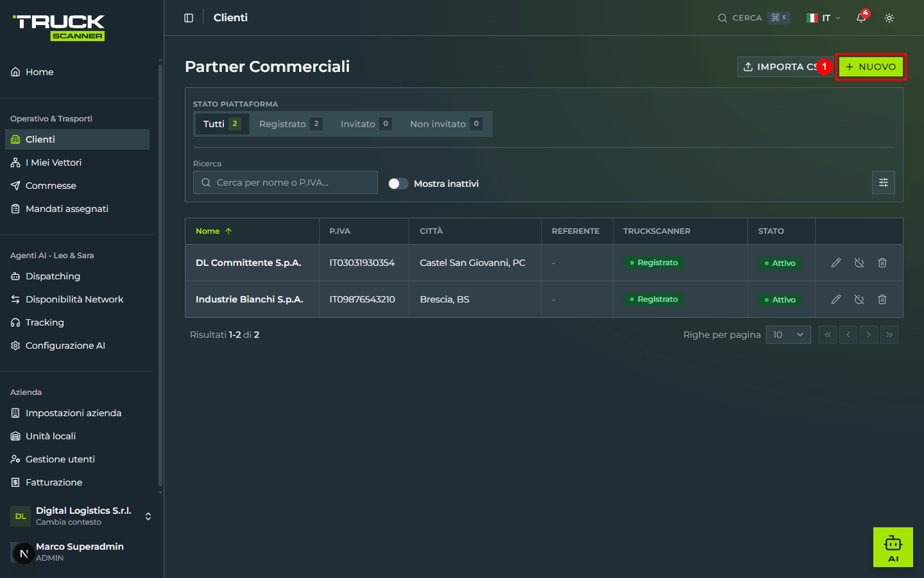Open Home in the sidebar
Image resolution: width=924 pixels, height=578 pixels.
point(77,72)
